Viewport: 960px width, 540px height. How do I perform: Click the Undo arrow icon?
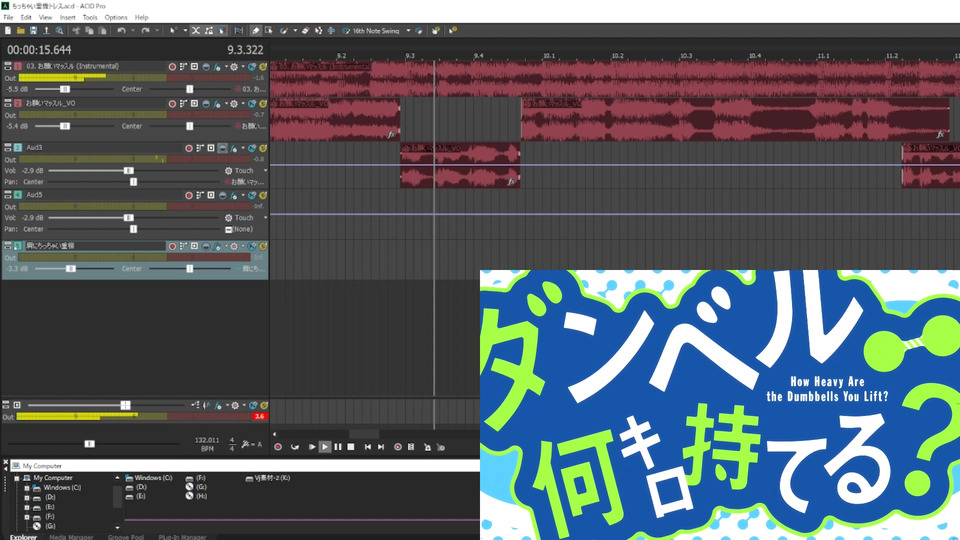121,30
